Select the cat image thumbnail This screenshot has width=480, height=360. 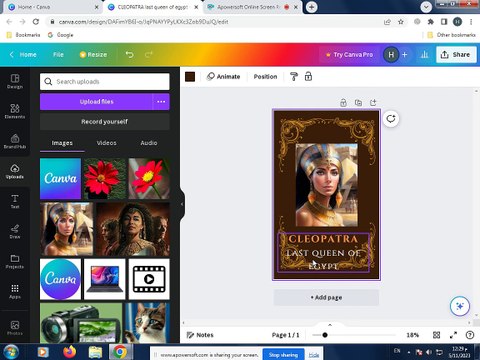point(147,323)
